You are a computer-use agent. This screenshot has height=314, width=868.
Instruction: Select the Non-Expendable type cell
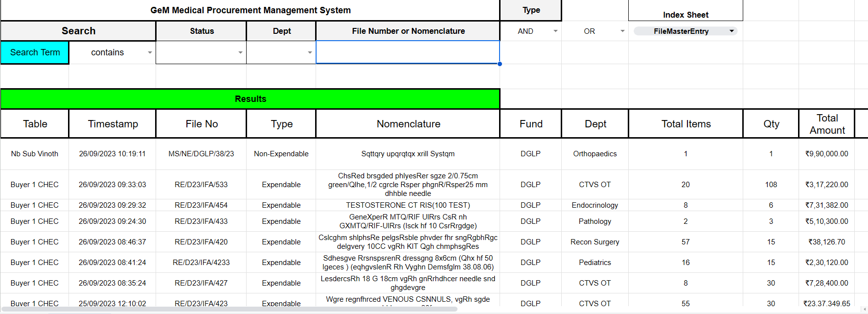pyautogui.click(x=281, y=154)
